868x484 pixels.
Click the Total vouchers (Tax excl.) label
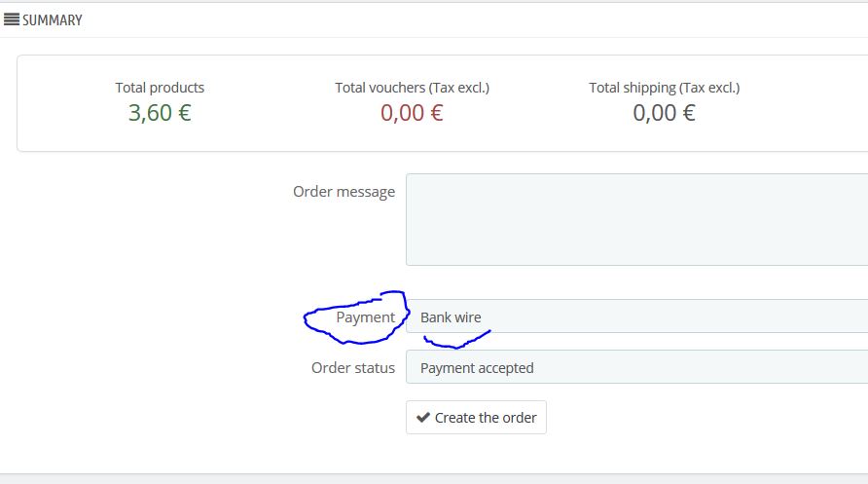click(412, 88)
